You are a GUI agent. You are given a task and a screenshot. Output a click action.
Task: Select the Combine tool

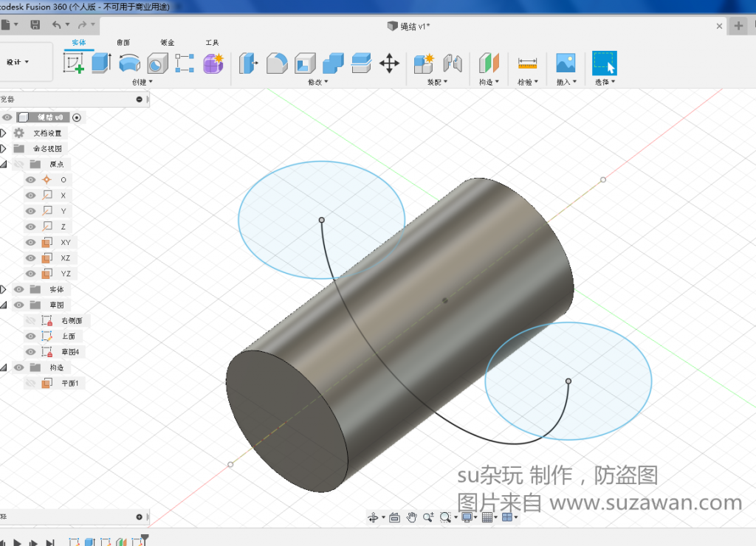(x=333, y=63)
